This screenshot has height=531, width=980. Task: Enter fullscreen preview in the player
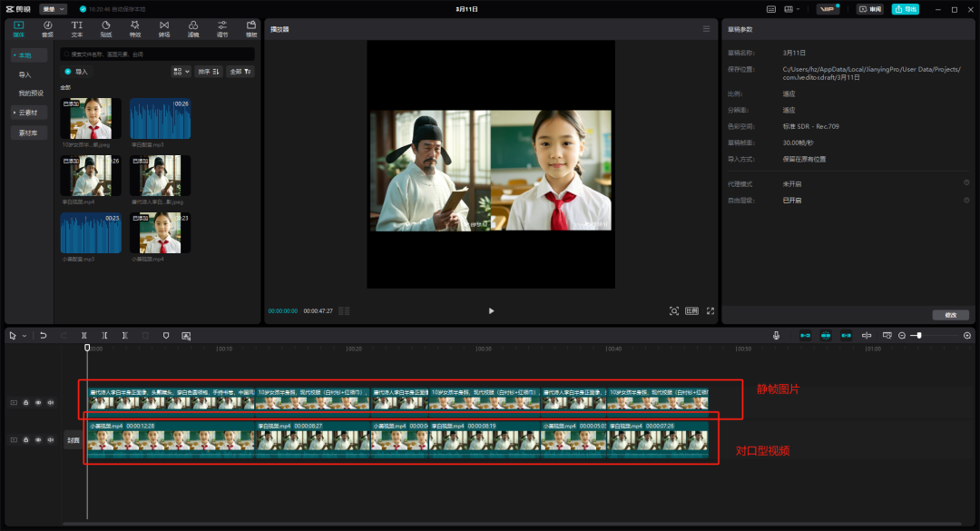click(710, 310)
